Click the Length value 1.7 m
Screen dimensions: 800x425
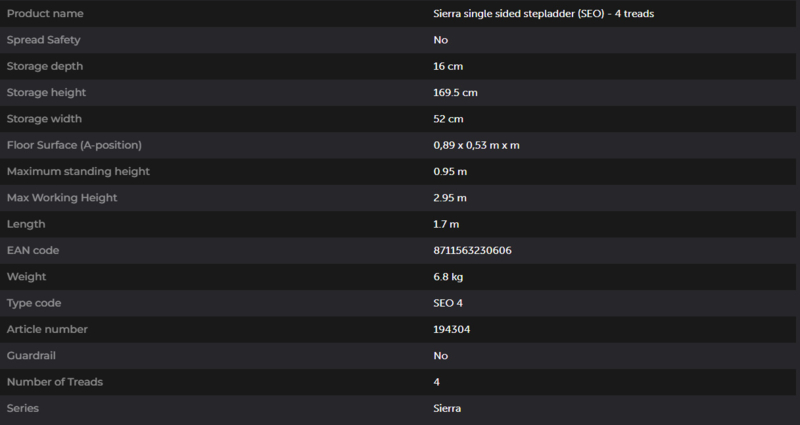[446, 224]
